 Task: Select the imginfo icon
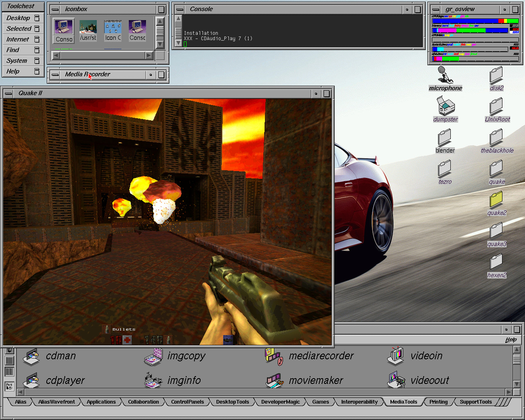coord(153,381)
